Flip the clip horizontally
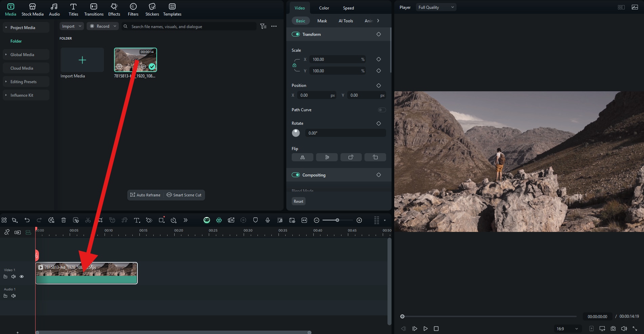The width and height of the screenshot is (644, 334). 303,157
